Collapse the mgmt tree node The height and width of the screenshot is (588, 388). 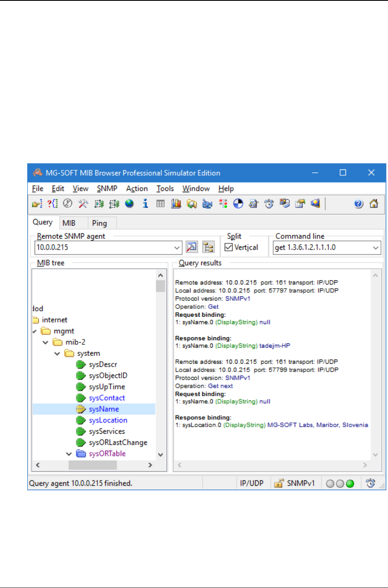(35, 331)
